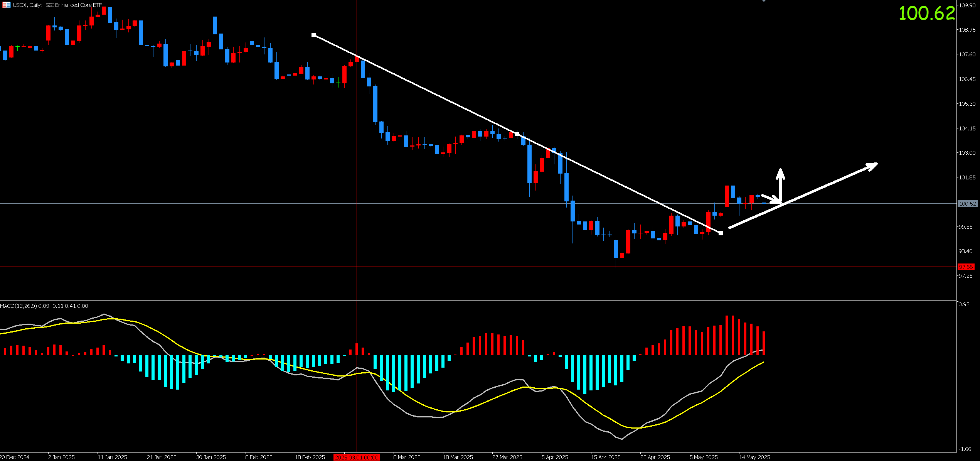980x461 pixels.
Task: Click the USDX chart symbol icon
Action: click(6, 5)
